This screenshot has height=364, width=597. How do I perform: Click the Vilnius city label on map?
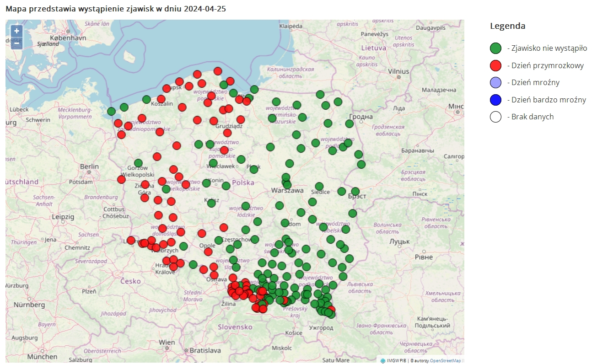[x=398, y=71]
